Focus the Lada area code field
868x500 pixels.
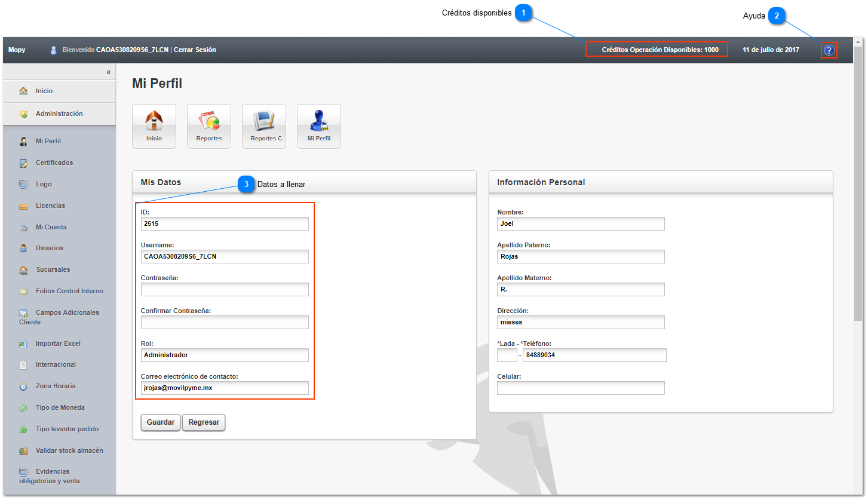click(x=507, y=355)
